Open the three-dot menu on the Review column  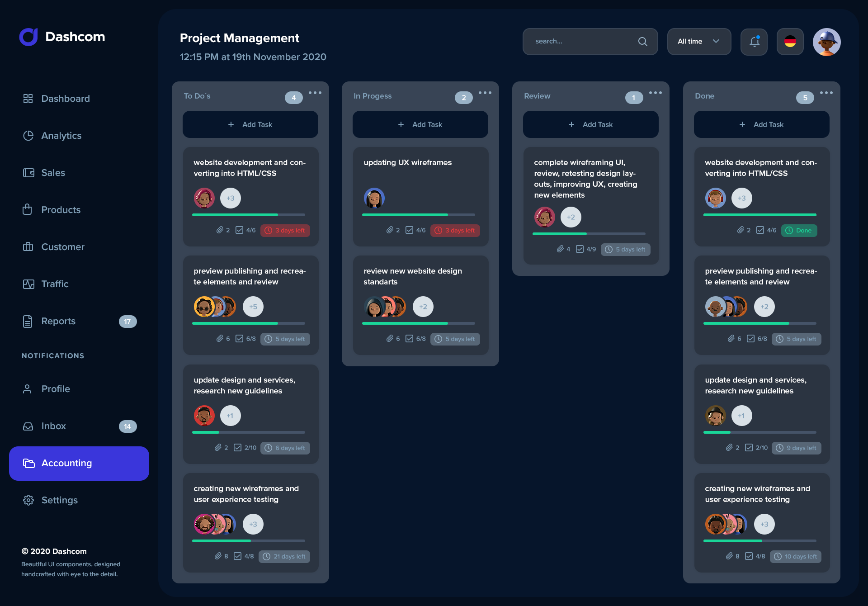[x=655, y=93]
